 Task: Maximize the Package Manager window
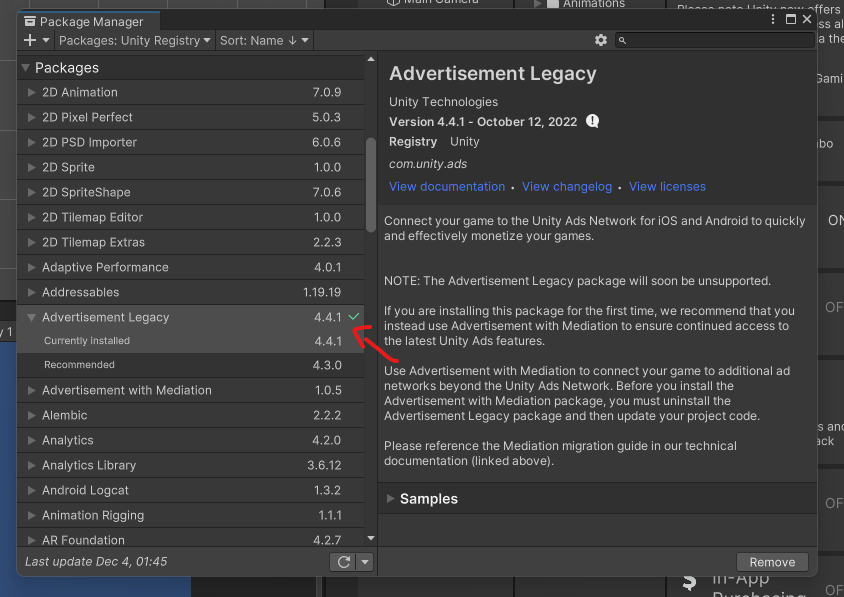(x=791, y=19)
